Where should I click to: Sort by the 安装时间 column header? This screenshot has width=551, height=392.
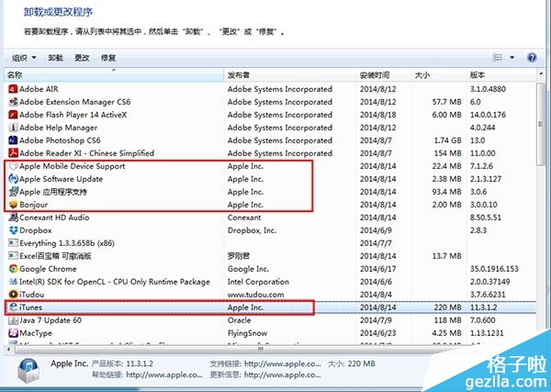pos(383,74)
